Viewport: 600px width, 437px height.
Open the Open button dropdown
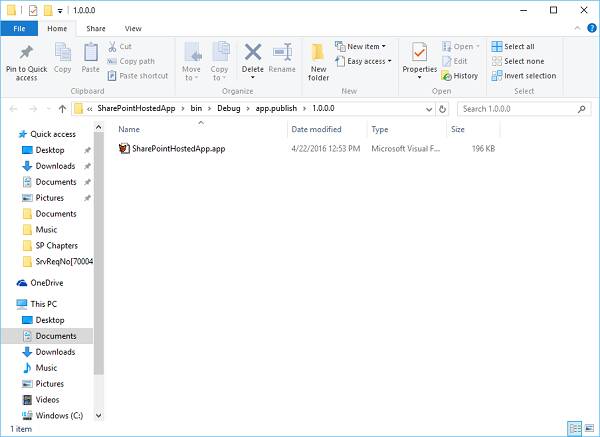click(478, 47)
